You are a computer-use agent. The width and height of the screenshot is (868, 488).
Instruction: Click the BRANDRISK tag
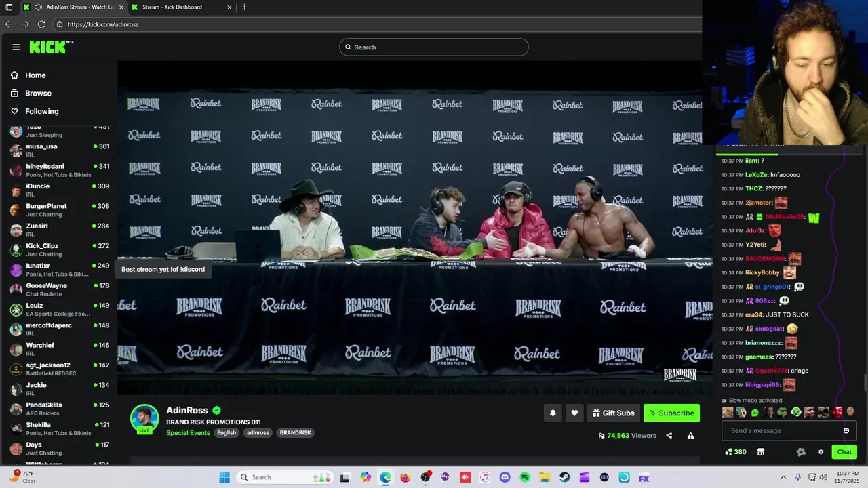296,433
